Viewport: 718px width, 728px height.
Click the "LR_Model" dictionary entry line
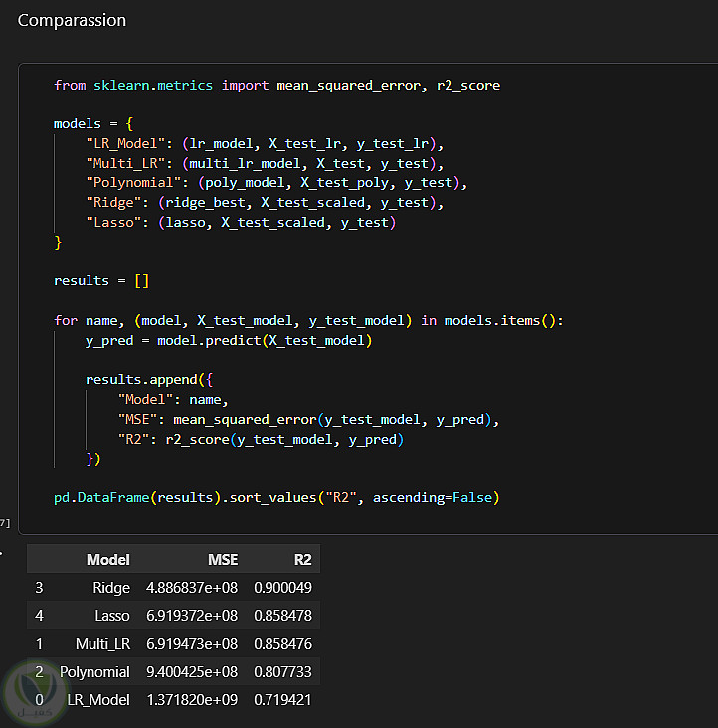coord(265,144)
